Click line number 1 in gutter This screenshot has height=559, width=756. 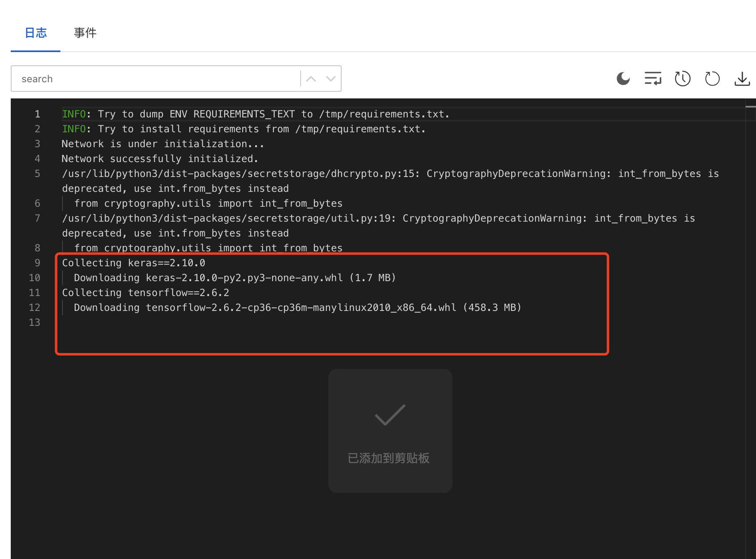(38, 114)
